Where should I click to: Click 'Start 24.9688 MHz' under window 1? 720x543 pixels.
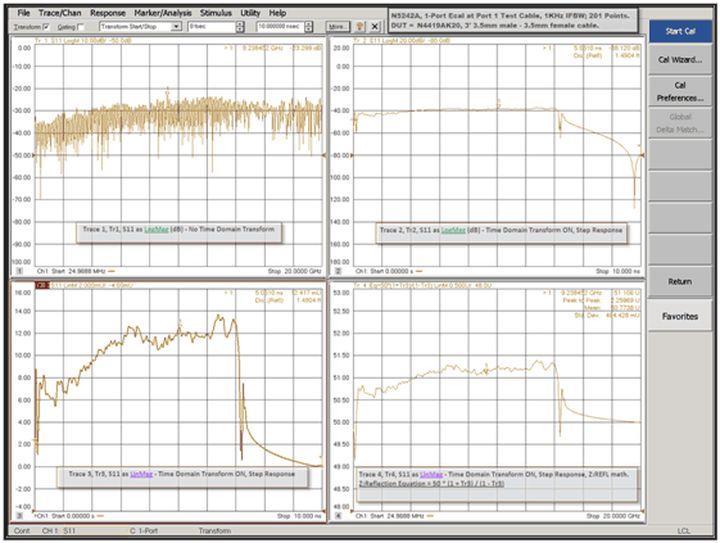click(x=81, y=271)
